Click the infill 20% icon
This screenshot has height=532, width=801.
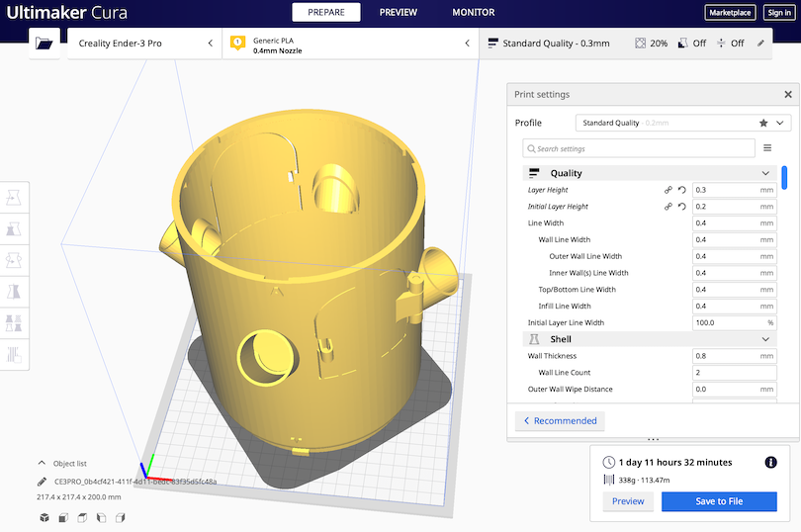(640, 44)
